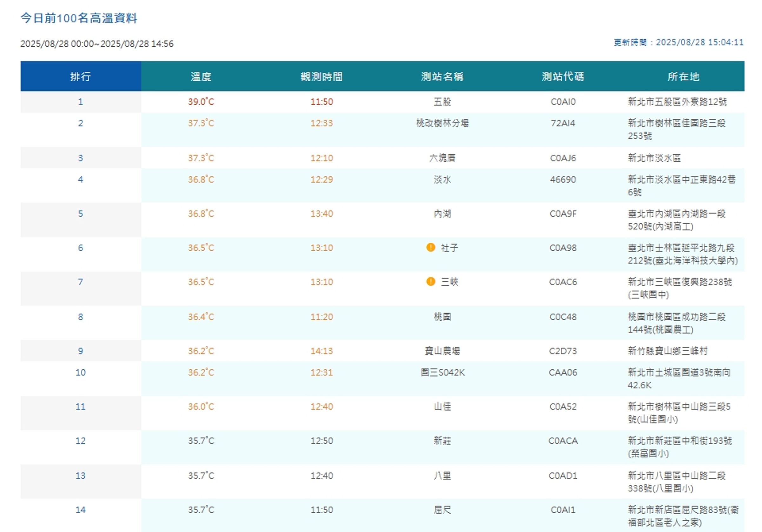This screenshot has width=762, height=532.
Task: Select station name 六塊厝
Action: point(442,158)
